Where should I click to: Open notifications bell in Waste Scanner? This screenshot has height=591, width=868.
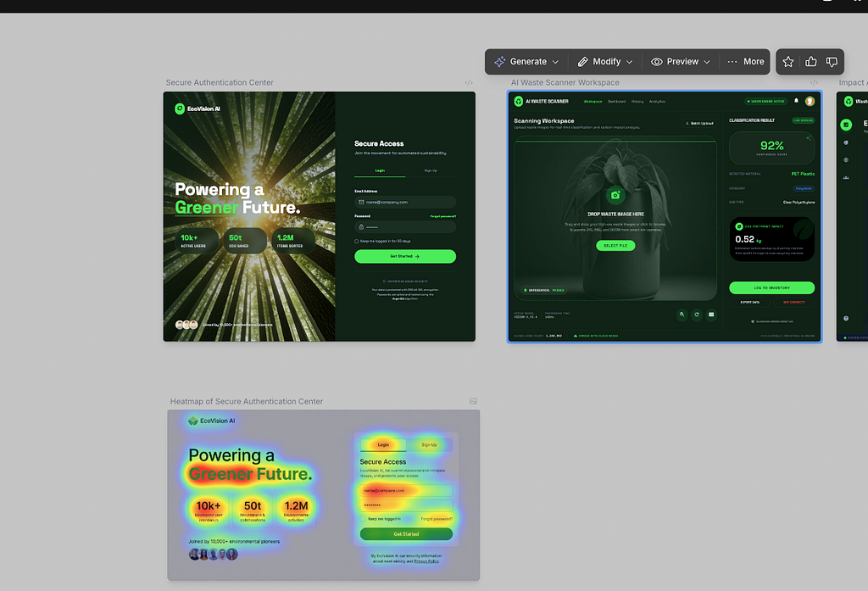click(x=797, y=101)
